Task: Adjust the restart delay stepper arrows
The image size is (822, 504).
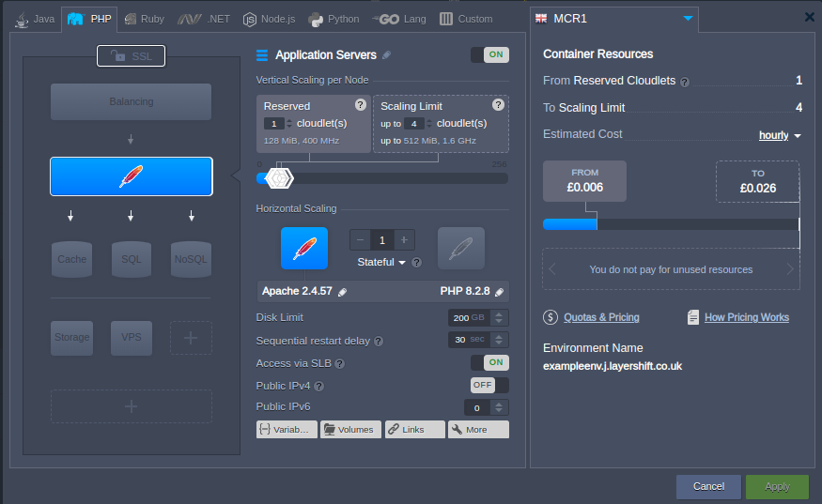Action: coord(499,340)
